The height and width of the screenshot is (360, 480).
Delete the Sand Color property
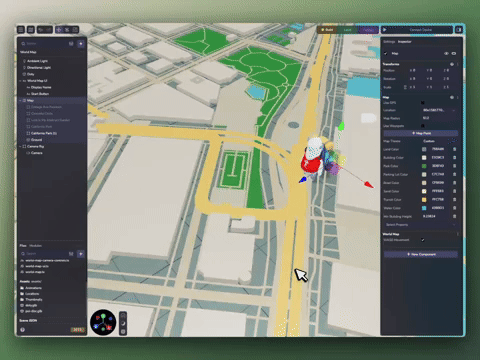click(454, 191)
